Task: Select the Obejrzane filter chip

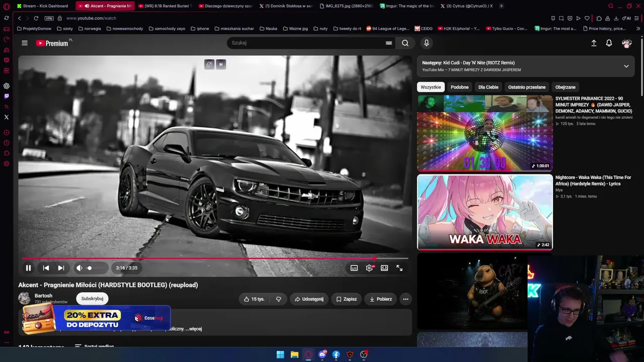Action: 565,87
